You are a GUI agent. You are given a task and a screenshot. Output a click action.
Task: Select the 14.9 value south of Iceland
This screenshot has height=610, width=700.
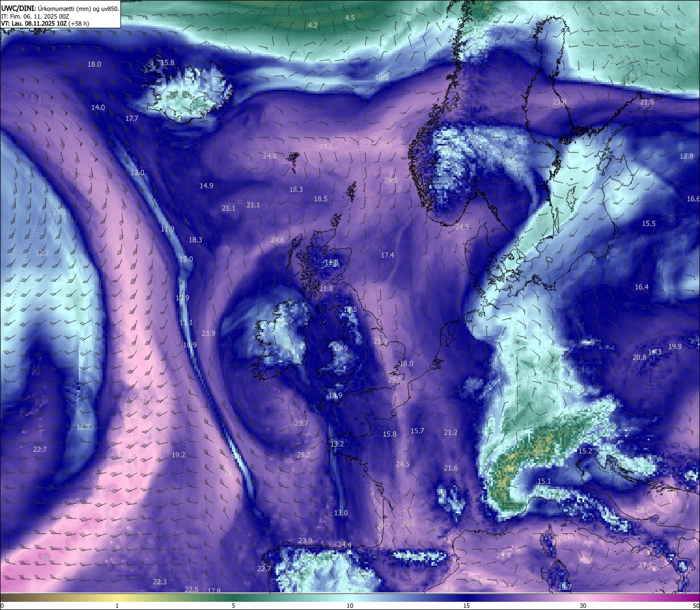click(x=206, y=185)
